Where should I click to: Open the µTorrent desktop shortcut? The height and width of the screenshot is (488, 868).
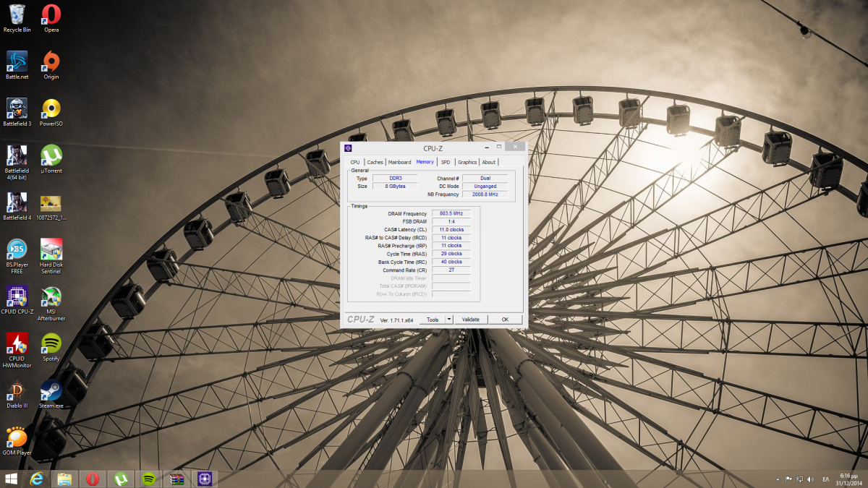51,159
